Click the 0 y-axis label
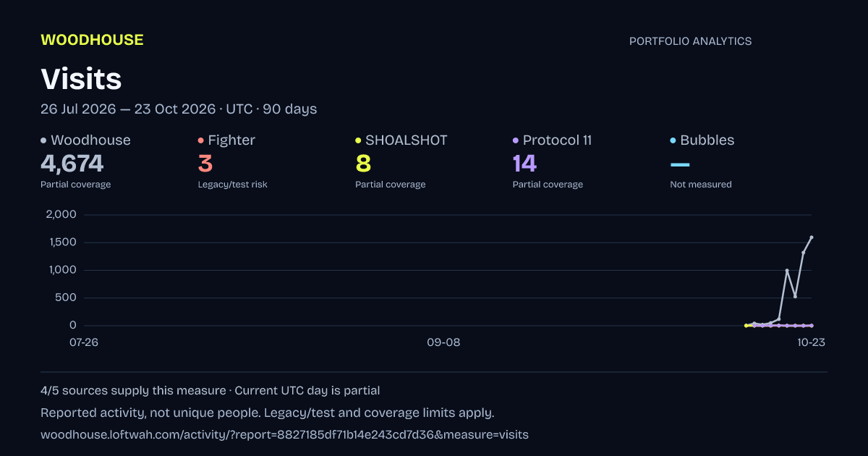The image size is (868, 456). click(x=73, y=325)
